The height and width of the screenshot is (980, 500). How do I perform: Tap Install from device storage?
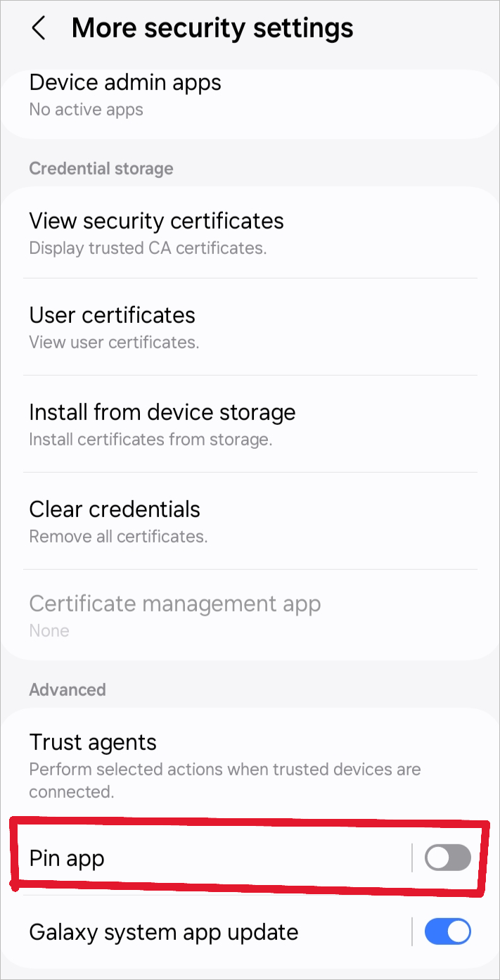[162, 412]
